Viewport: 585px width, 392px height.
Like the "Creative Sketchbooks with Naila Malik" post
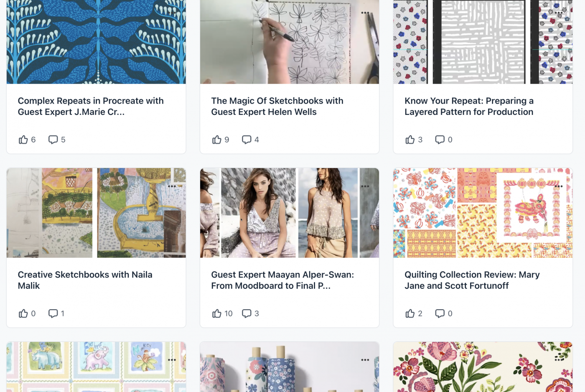click(23, 313)
